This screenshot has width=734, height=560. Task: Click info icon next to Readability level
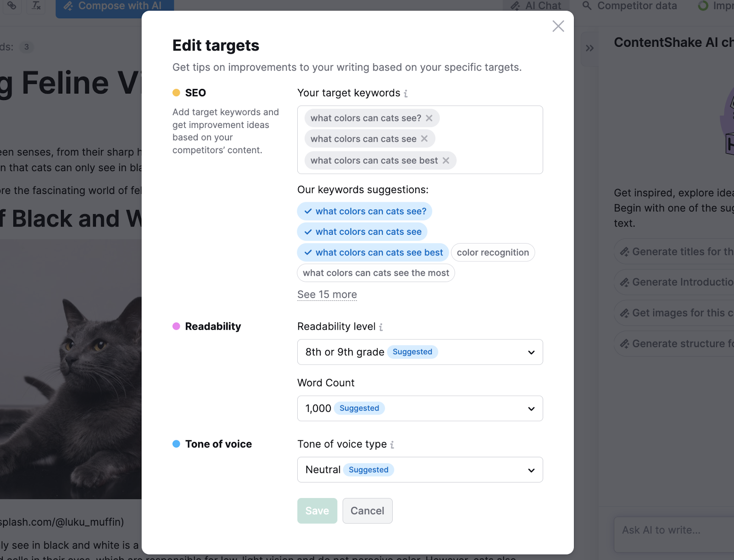pos(381,327)
